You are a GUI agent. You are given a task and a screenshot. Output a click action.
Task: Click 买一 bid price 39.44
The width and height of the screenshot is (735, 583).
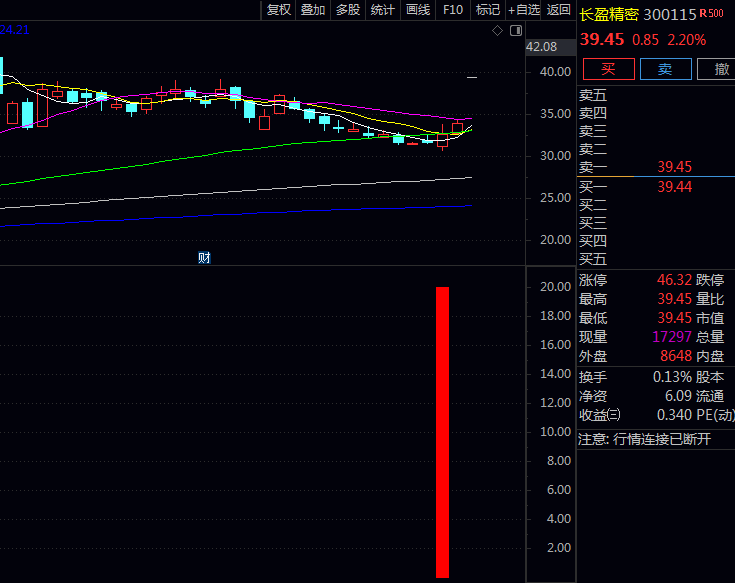675,187
